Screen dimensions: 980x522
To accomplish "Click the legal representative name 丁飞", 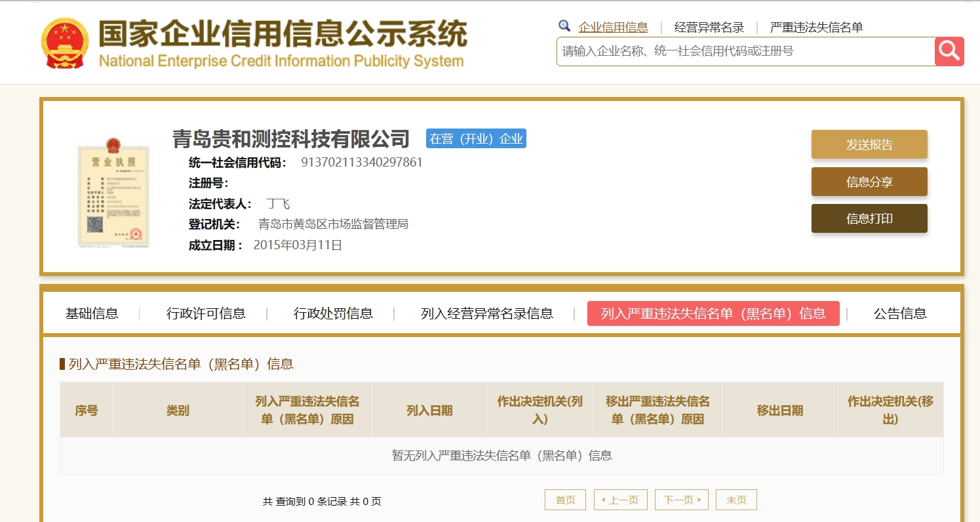I will click(x=278, y=204).
